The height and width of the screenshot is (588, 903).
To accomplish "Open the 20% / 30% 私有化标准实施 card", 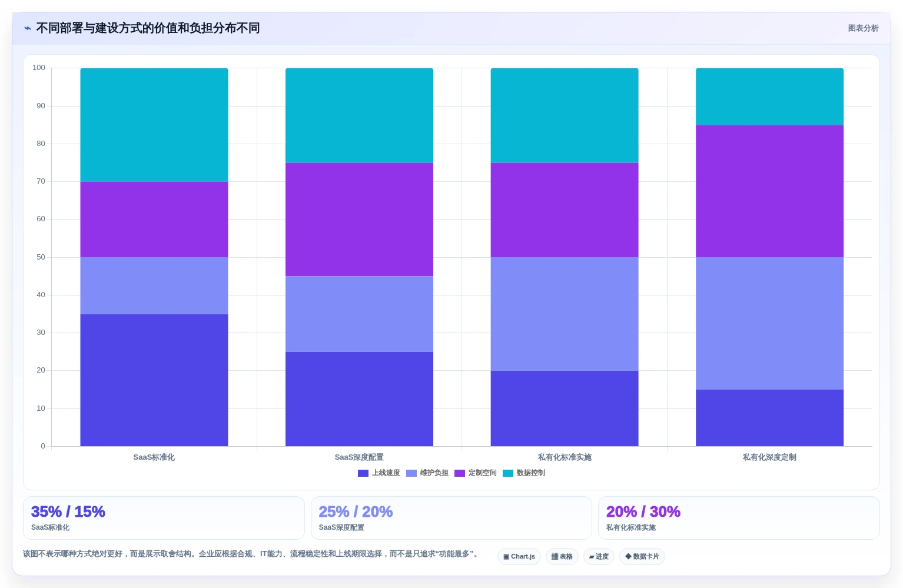I will 739,518.
